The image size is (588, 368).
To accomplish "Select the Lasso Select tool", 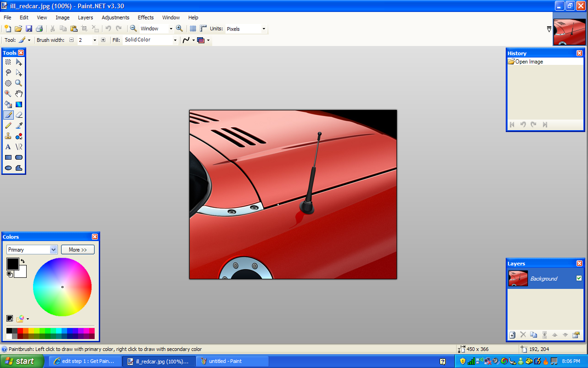I will click(x=8, y=73).
